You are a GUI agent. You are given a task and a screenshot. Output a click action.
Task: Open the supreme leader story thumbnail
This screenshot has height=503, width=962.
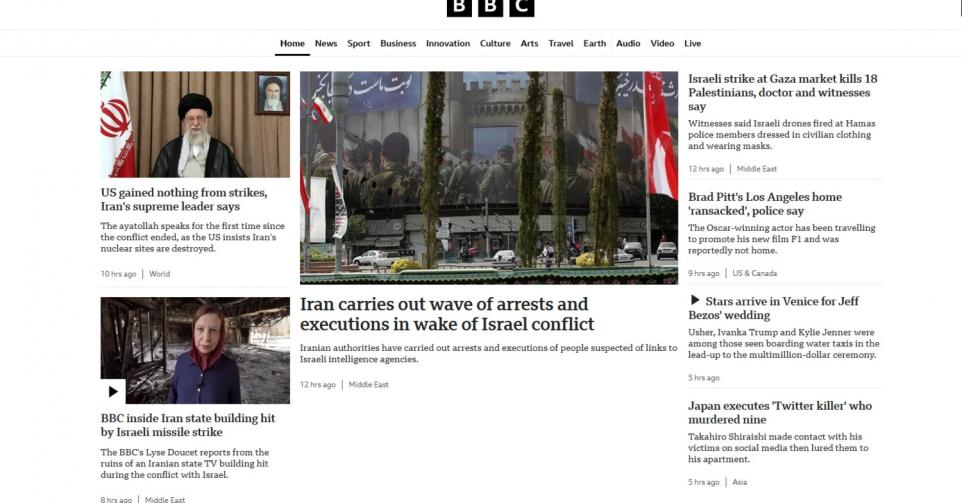point(195,125)
